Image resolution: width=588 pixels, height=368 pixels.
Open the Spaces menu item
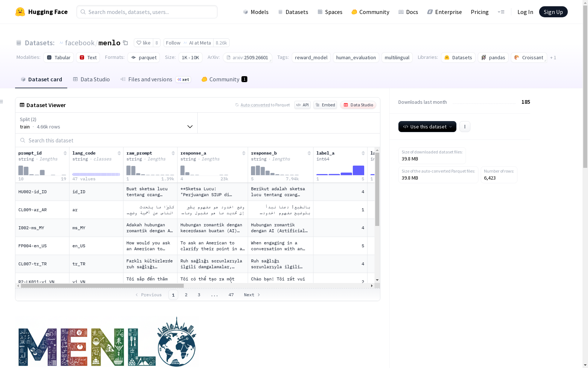pos(330,12)
